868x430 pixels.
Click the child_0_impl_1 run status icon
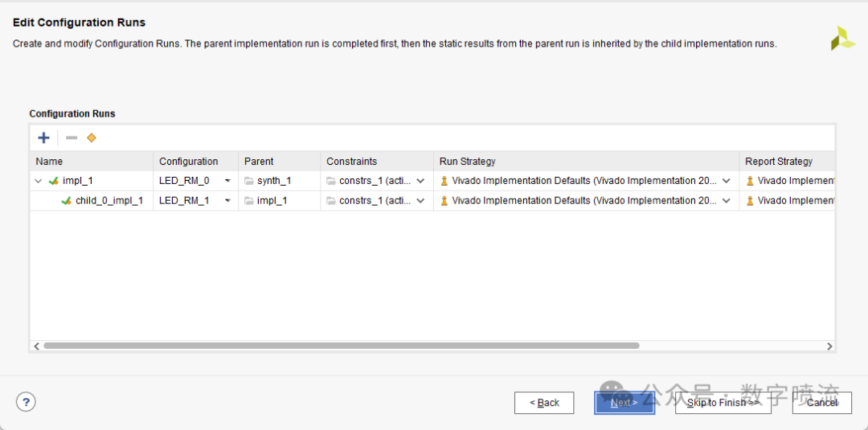pyautogui.click(x=67, y=201)
